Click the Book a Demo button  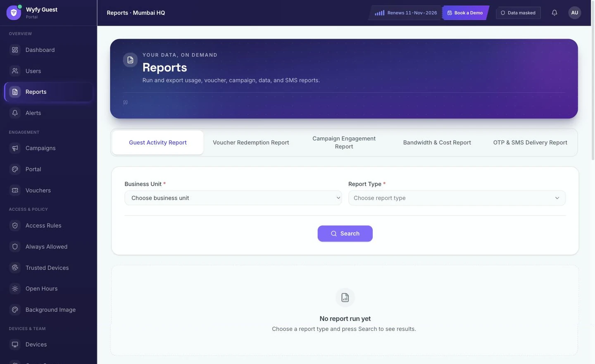465,13
